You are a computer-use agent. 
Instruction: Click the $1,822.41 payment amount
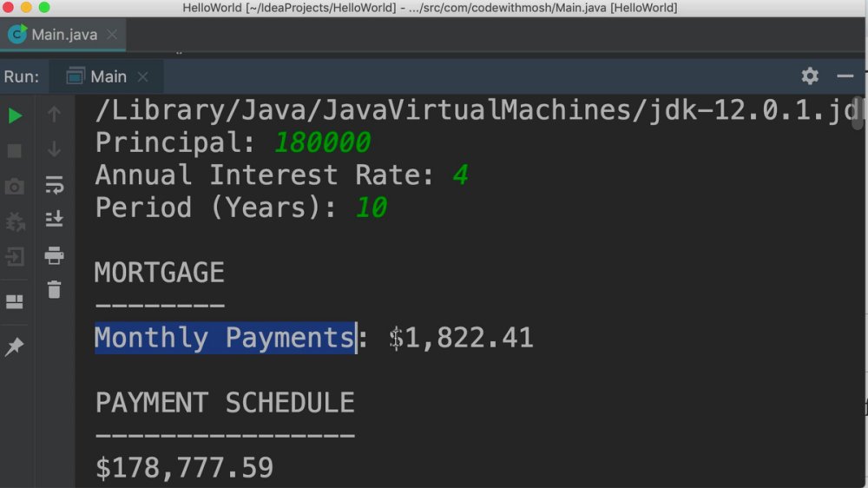461,339
